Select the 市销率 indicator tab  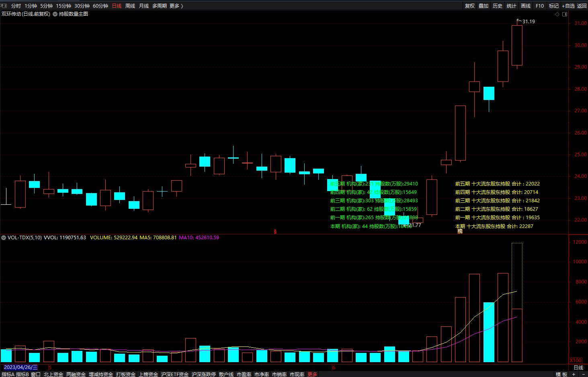pyautogui.click(x=279, y=374)
